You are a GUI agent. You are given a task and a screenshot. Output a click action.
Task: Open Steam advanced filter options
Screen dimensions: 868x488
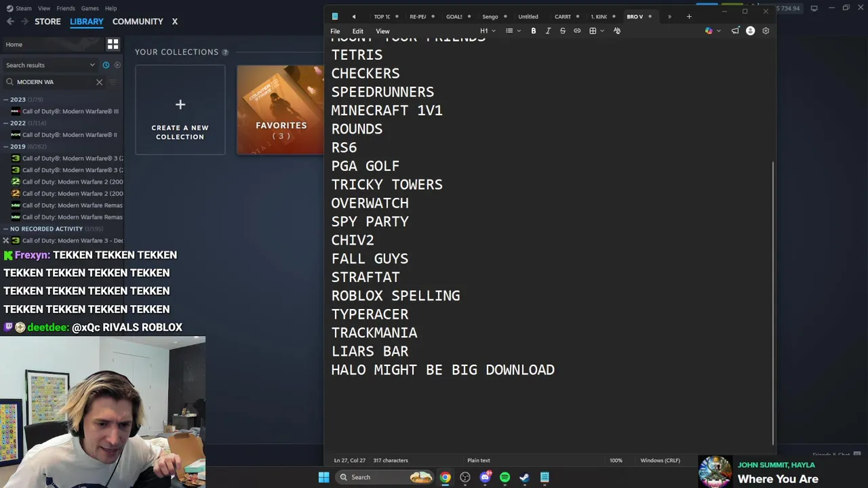113,82
